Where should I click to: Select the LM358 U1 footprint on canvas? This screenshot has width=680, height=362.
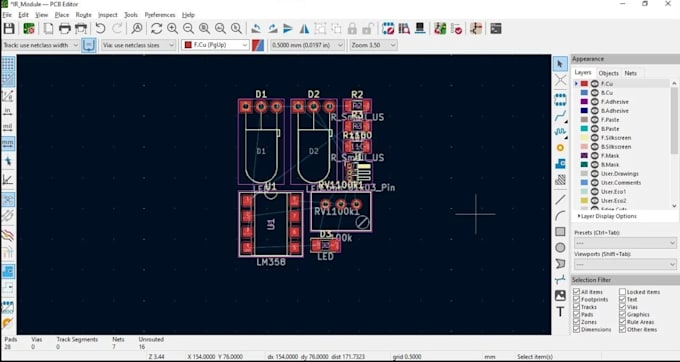tap(271, 224)
